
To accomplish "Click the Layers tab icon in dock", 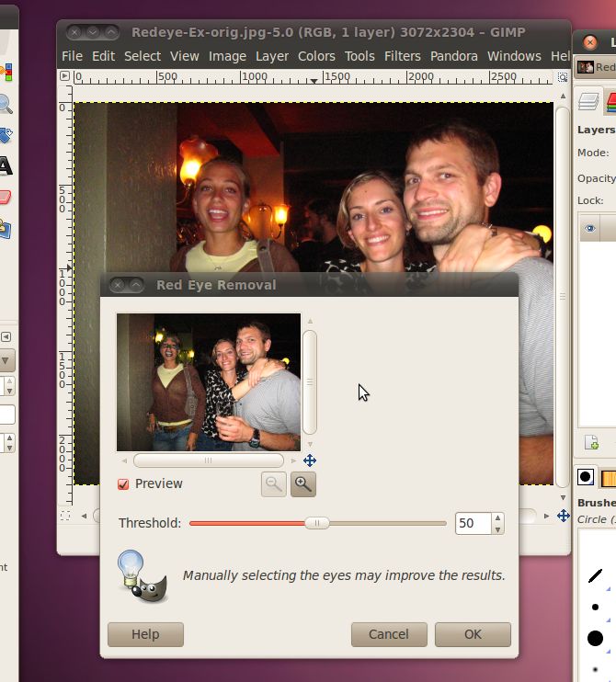I will (588, 101).
